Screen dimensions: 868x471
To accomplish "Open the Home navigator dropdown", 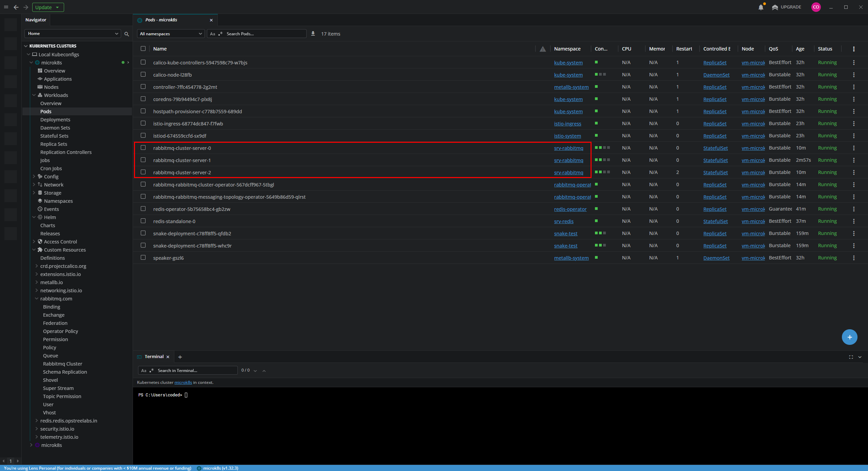I will (x=73, y=34).
